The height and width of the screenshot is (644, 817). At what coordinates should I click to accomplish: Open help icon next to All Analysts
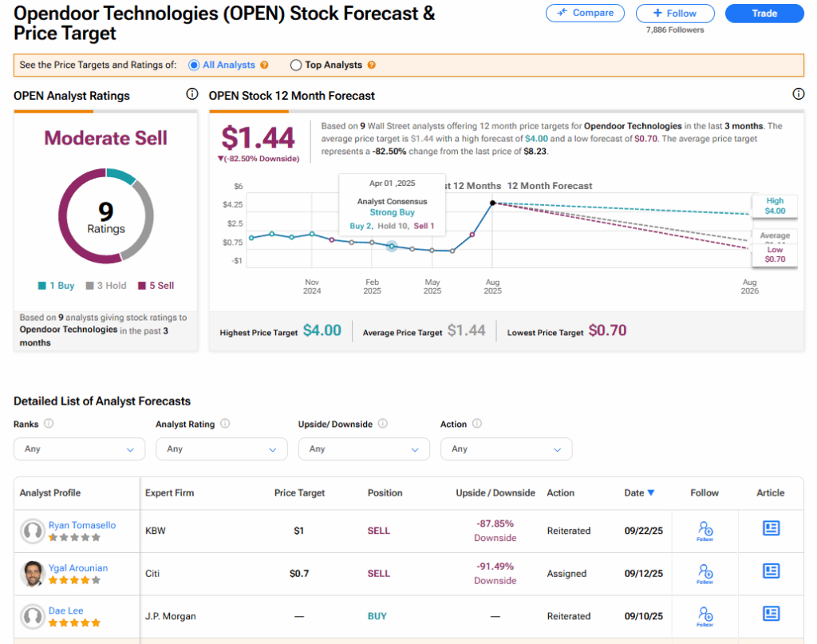(265, 65)
